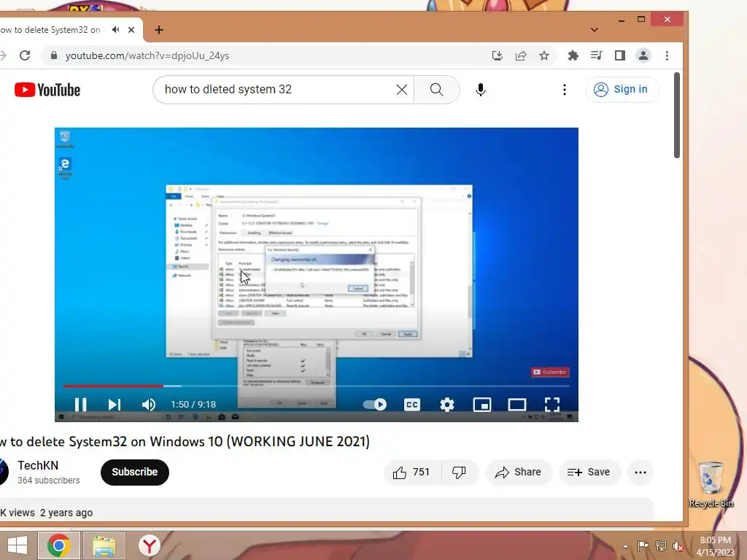Enable miniplayer mode
Viewport: 747px width, 560px height.
(482, 404)
